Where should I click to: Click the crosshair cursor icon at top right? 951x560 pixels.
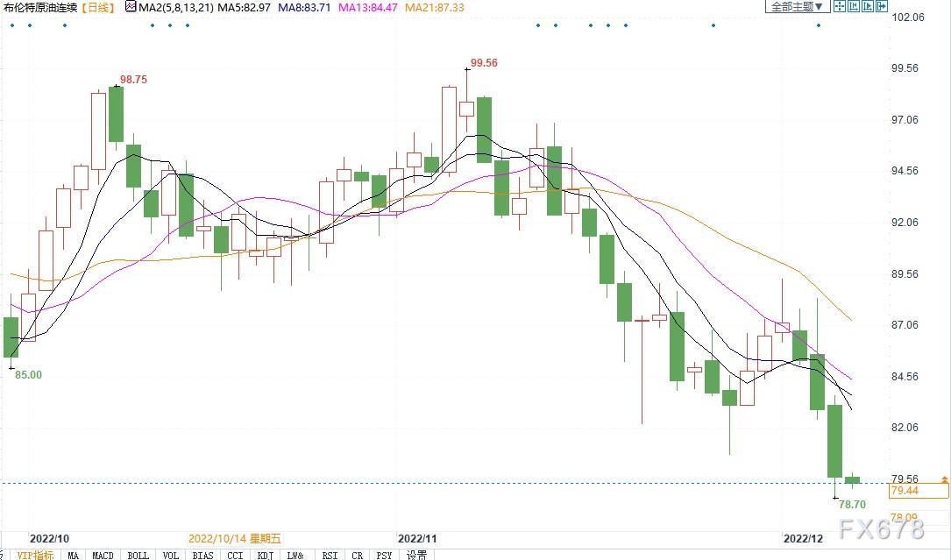tap(840, 7)
